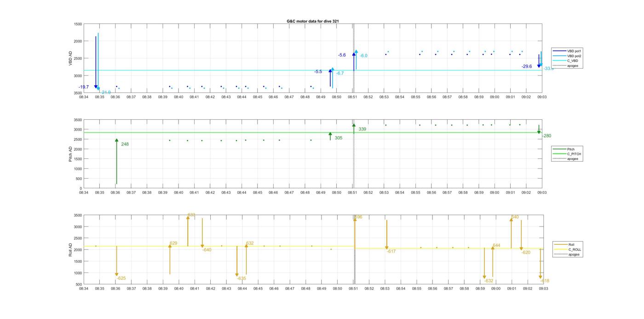Screen dimensions: 644x319
Task: Click the '596' roll data label at apogee
Action: click(x=359, y=217)
